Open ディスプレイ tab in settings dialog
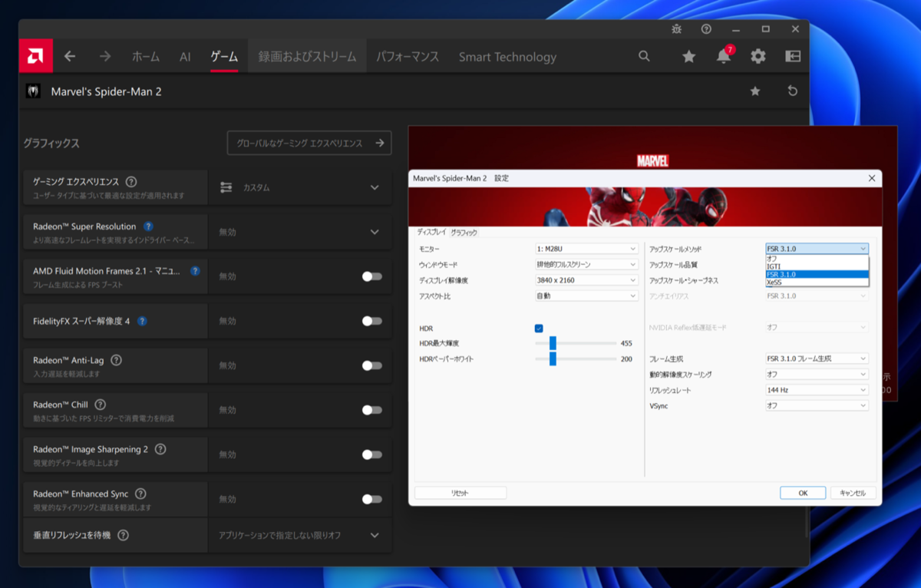 click(x=431, y=232)
